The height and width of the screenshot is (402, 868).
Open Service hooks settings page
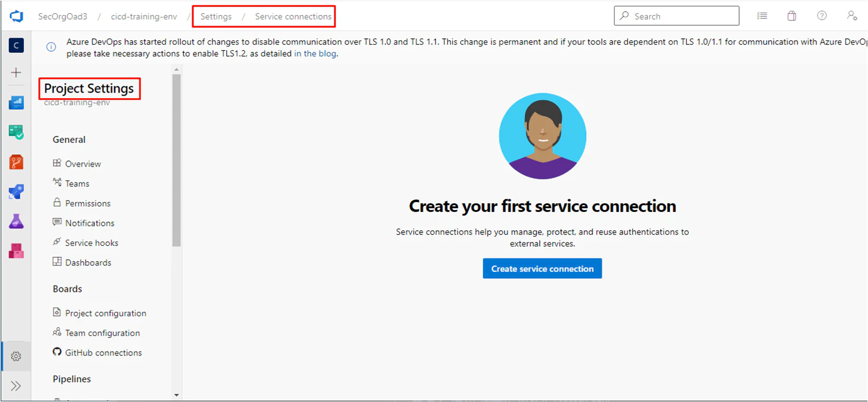coord(92,243)
